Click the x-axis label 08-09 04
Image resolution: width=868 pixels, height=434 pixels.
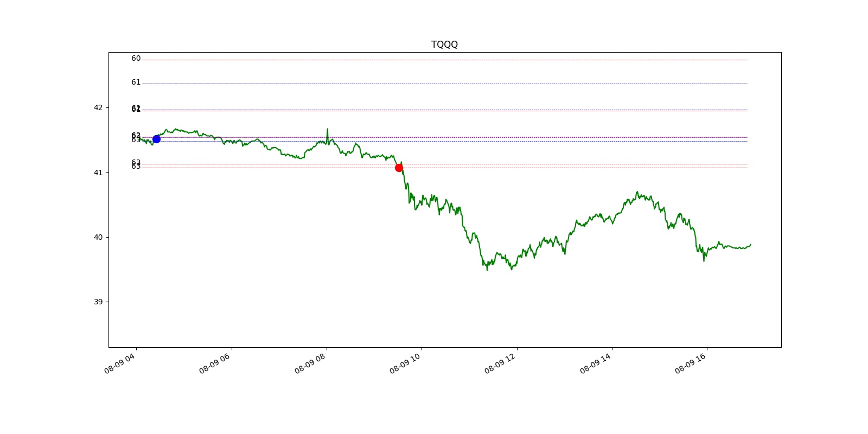[x=120, y=363]
